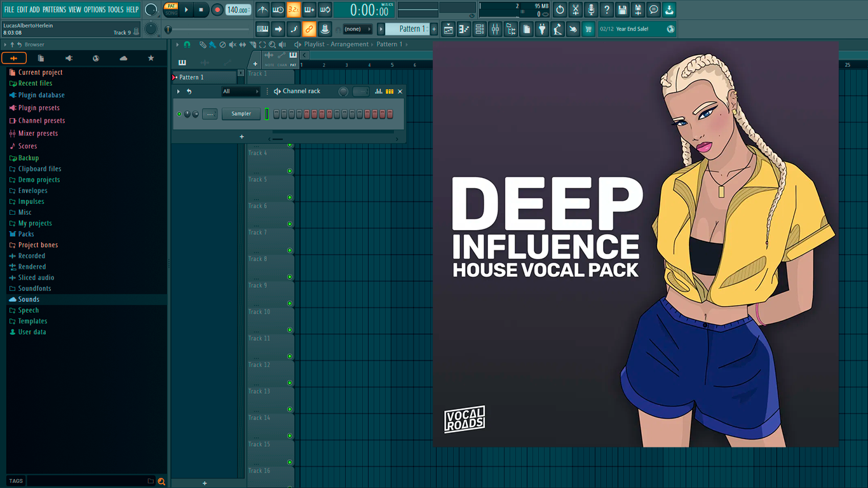Image resolution: width=868 pixels, height=488 pixels.
Task: Open the TOOLS menu
Action: pyautogui.click(x=116, y=10)
